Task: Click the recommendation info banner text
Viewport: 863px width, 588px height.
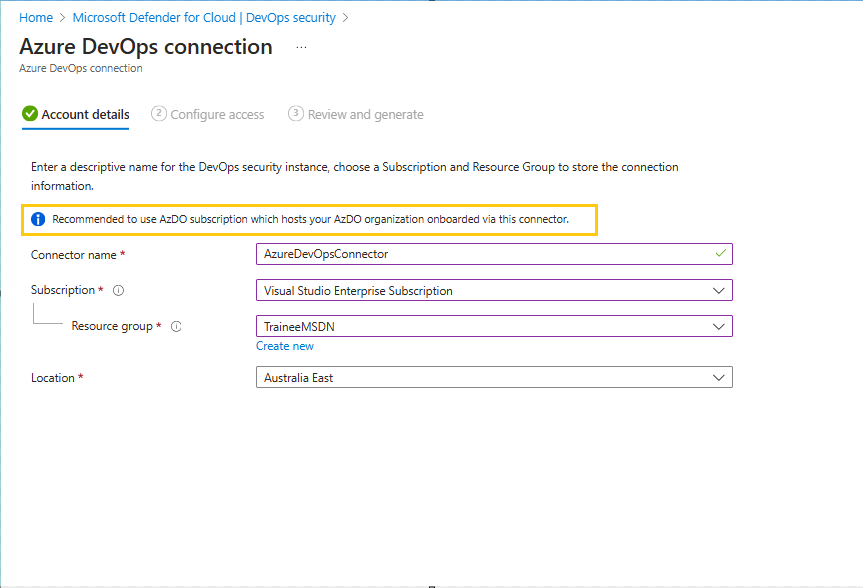Action: click(x=310, y=219)
